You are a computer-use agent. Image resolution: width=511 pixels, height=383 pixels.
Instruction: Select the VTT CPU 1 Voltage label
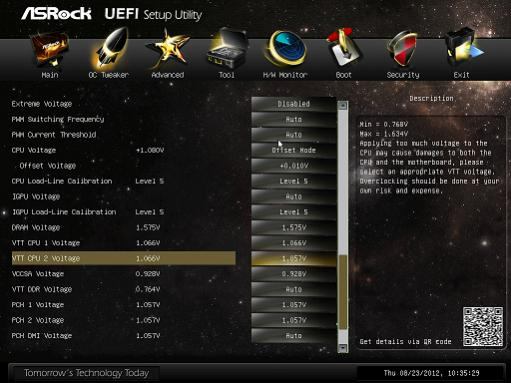tap(46, 243)
